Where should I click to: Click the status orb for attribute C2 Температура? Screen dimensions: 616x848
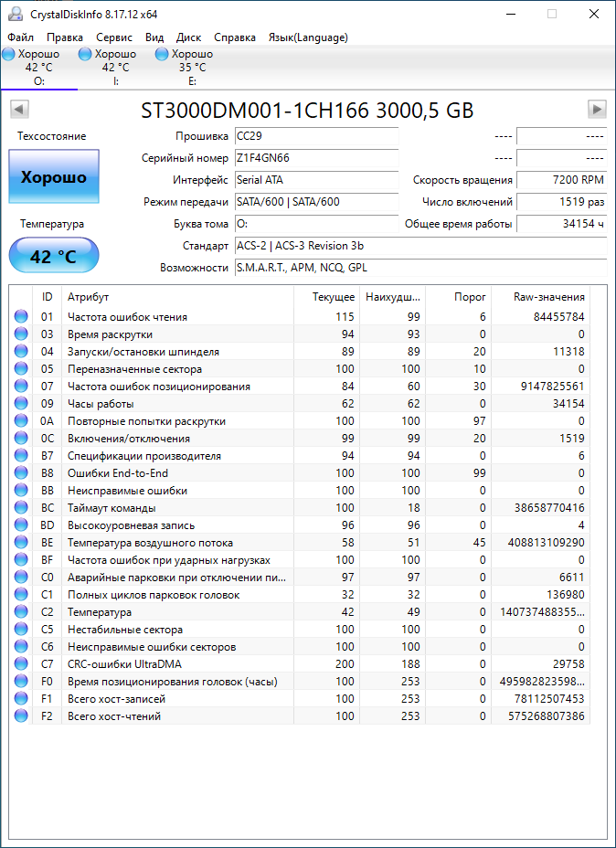(x=20, y=612)
